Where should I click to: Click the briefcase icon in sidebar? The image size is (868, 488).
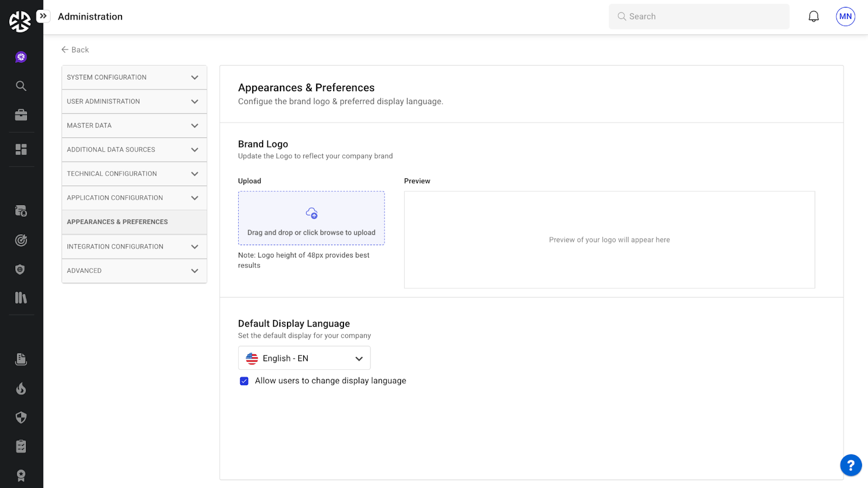point(21,115)
